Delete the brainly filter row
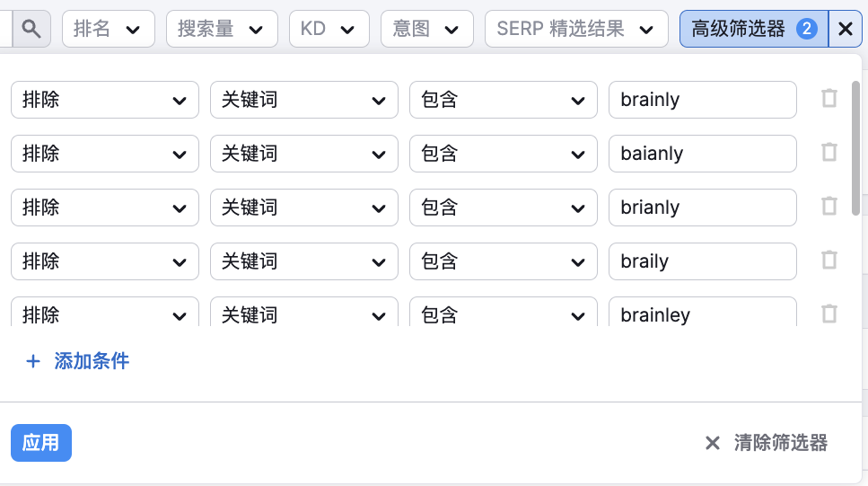Viewport: 868px width, 486px height. click(x=829, y=99)
